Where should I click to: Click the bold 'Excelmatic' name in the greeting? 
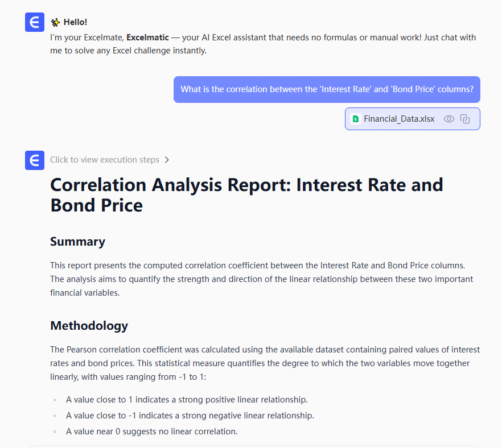pyautogui.click(x=147, y=38)
